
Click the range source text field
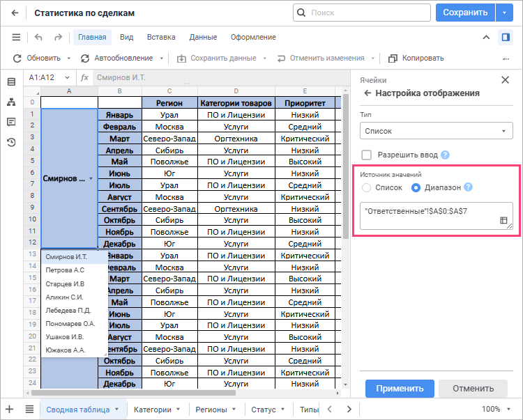(x=437, y=215)
